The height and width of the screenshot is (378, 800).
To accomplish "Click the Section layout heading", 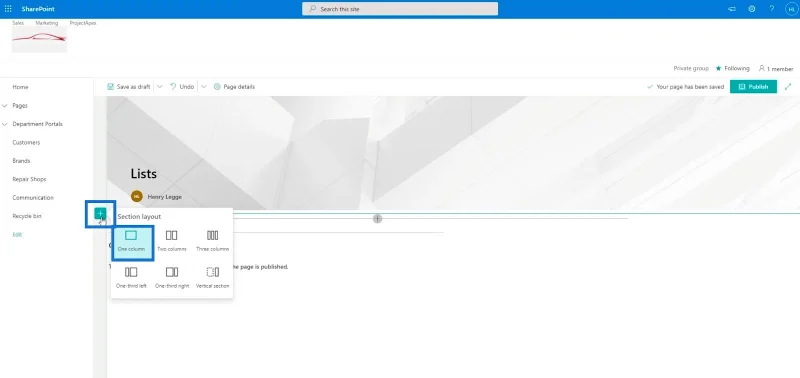I will [139, 217].
